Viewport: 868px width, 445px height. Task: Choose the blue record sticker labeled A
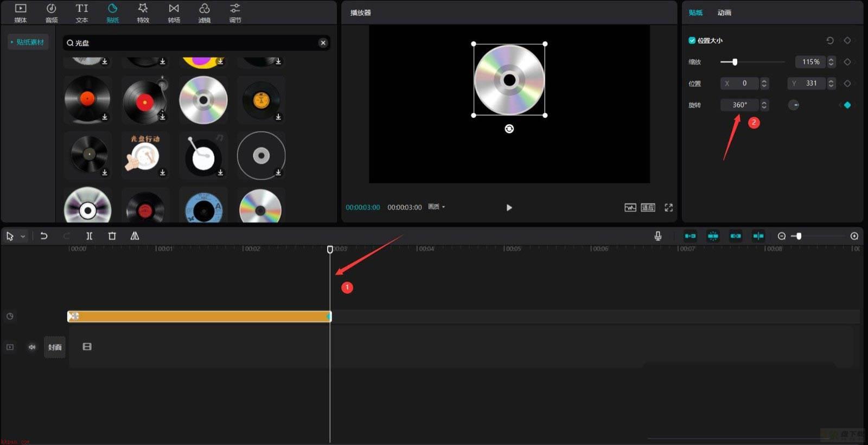[203, 205]
